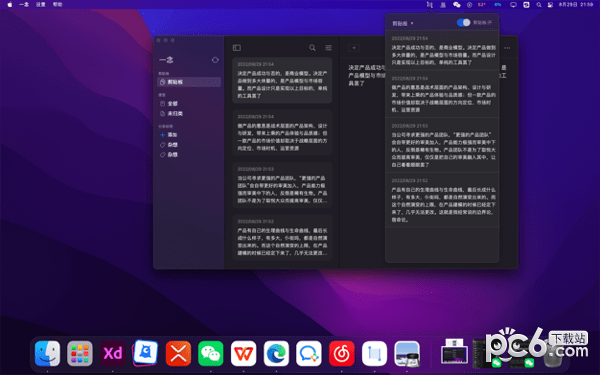Screen dimensions: 600x375
Task: Open the 一念 app icon in Dock
Action: click(x=374, y=353)
